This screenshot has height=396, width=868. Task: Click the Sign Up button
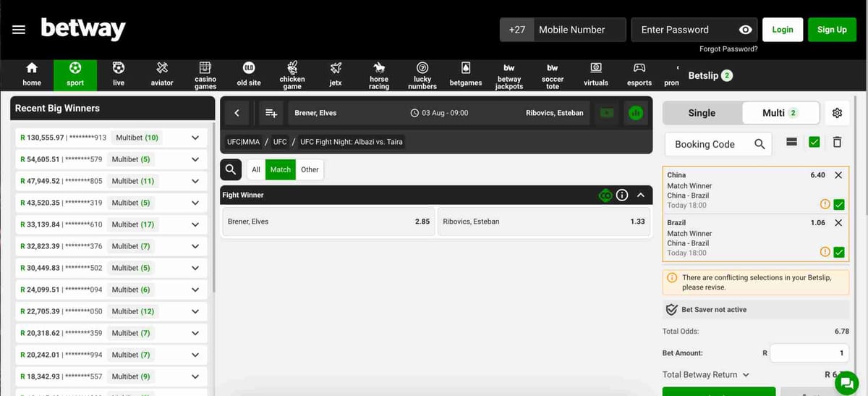[x=832, y=30]
